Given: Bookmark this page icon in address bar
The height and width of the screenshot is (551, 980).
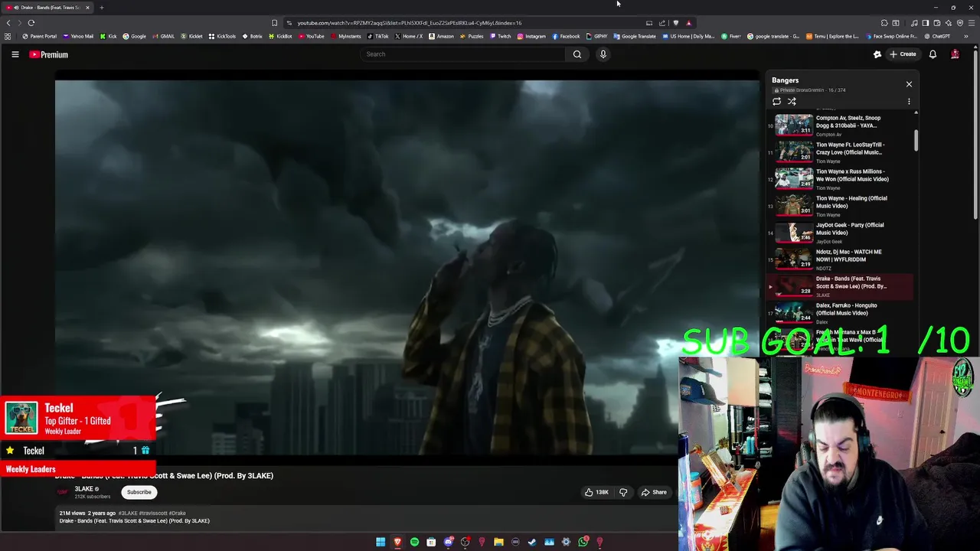Looking at the screenshot, I should [x=274, y=23].
